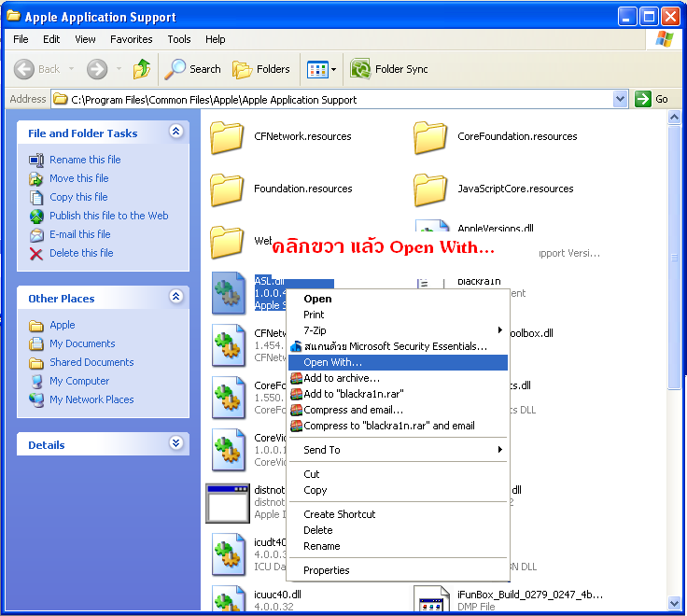Screen dimensions: 687x616
Task: Select the CoreVideo dll file icon
Action: pos(229,450)
